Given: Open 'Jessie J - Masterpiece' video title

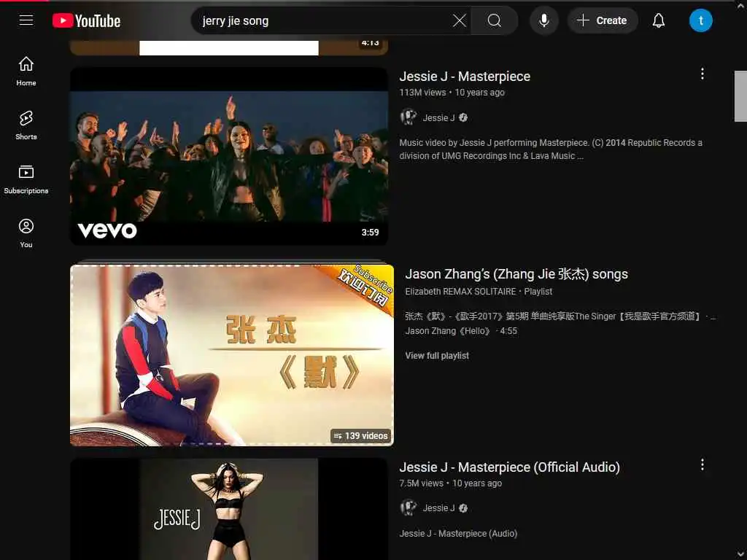Looking at the screenshot, I should [465, 76].
